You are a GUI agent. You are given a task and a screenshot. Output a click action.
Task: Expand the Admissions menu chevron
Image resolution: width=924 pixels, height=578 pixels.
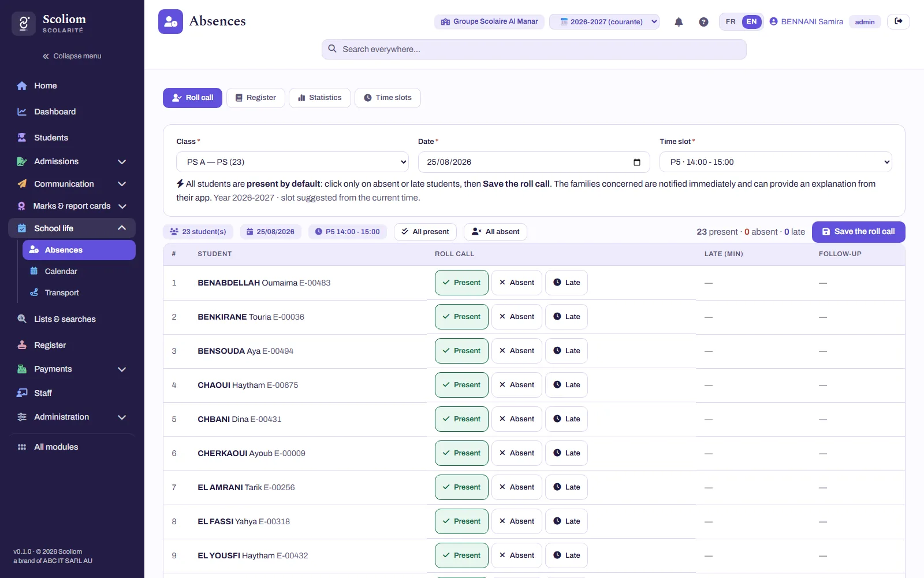(122, 162)
